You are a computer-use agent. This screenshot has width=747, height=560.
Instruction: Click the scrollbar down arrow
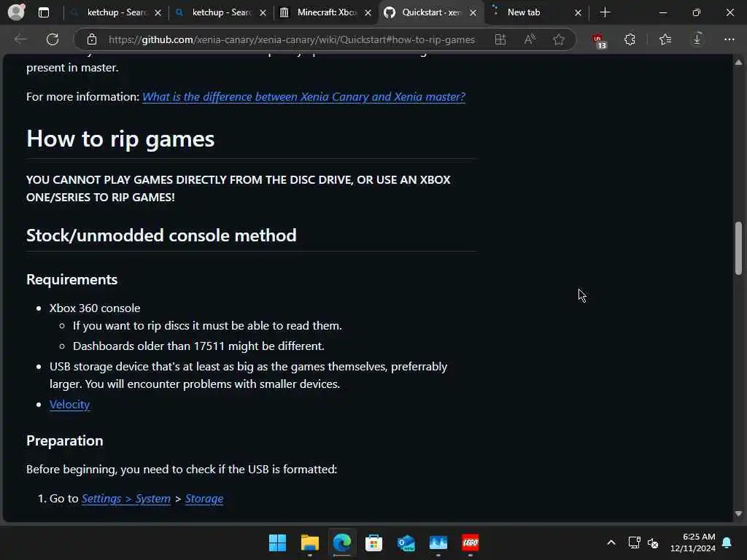pos(738,514)
